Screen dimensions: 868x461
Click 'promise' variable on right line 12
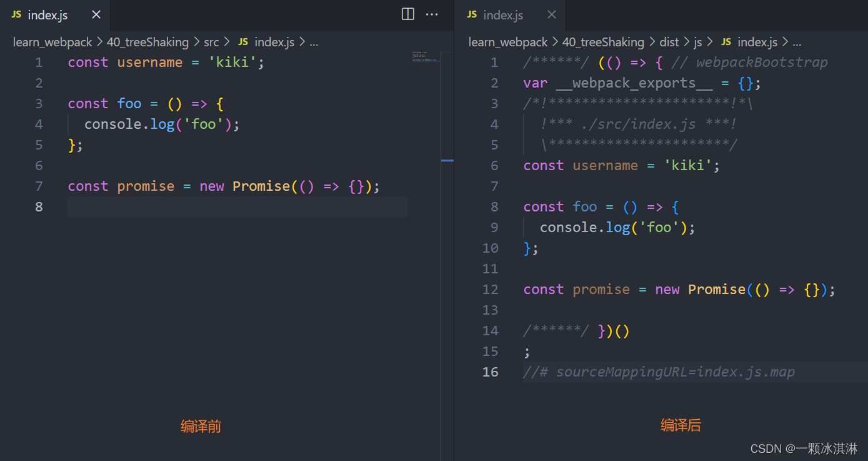point(601,289)
